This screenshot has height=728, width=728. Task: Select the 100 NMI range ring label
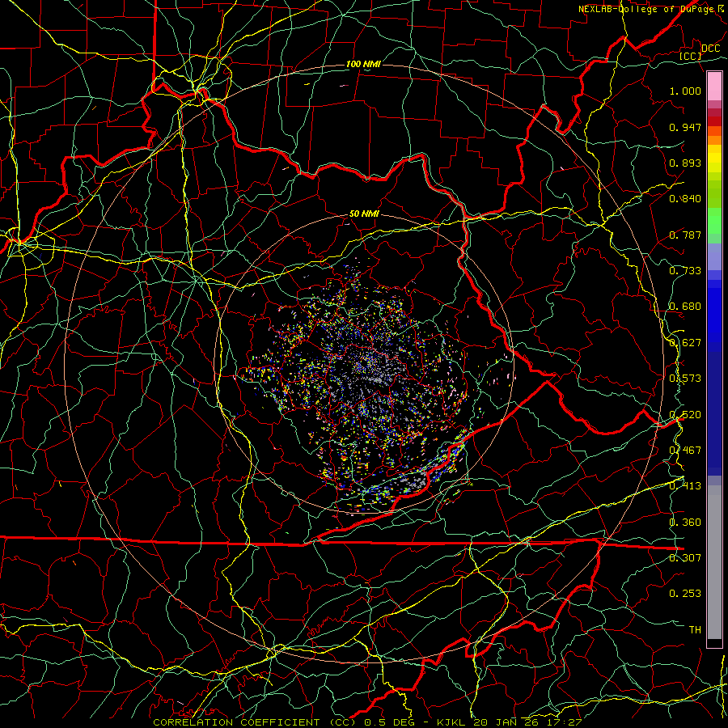coord(363,64)
